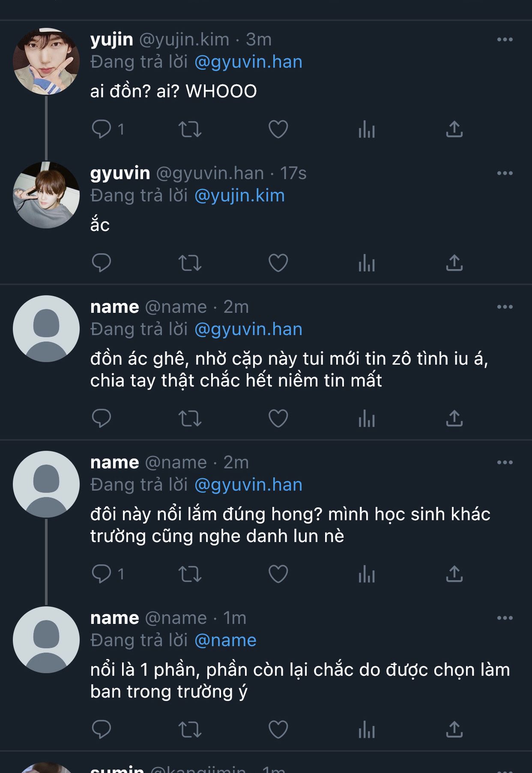View analytics for 'nổi là 1 phần' tweet

367,729
